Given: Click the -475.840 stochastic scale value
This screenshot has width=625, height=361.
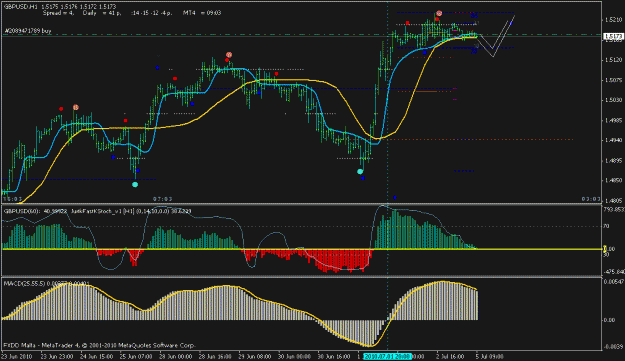Looking at the screenshot, I should point(614,272).
